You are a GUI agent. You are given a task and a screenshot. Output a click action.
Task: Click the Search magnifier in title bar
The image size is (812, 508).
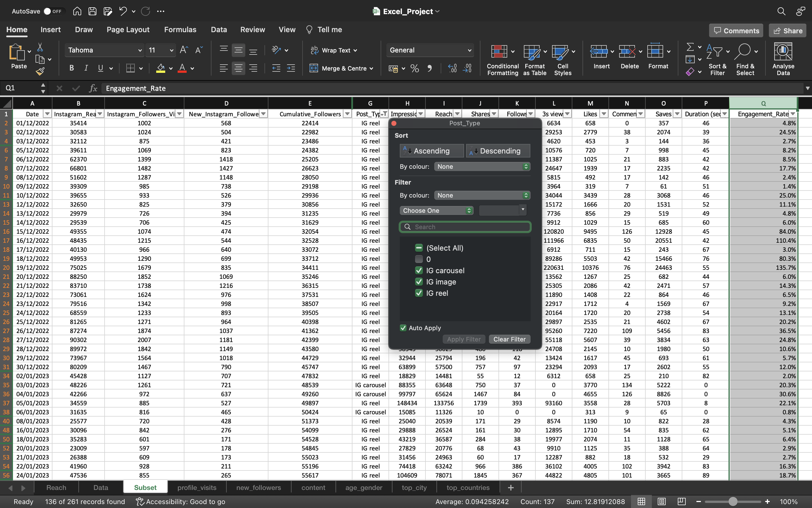pyautogui.click(x=781, y=11)
